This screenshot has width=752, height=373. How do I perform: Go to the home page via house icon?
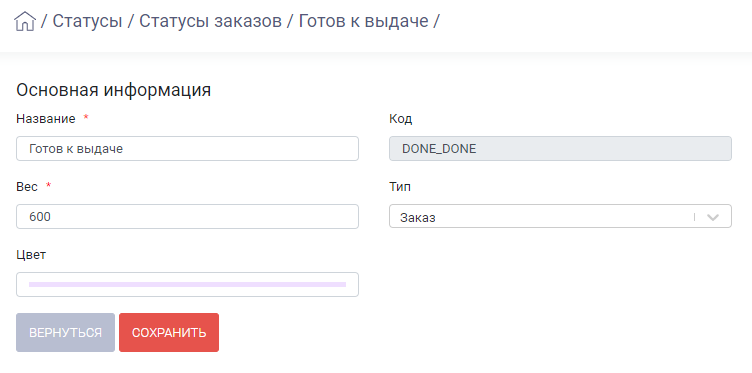tap(25, 22)
